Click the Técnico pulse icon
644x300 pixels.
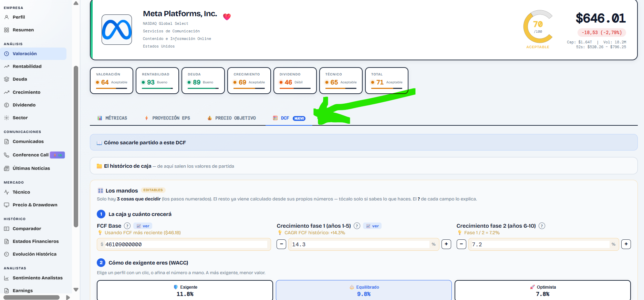(x=7, y=192)
